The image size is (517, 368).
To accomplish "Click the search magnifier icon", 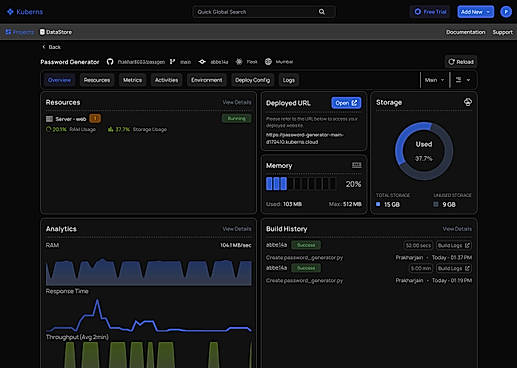I will 322,12.
